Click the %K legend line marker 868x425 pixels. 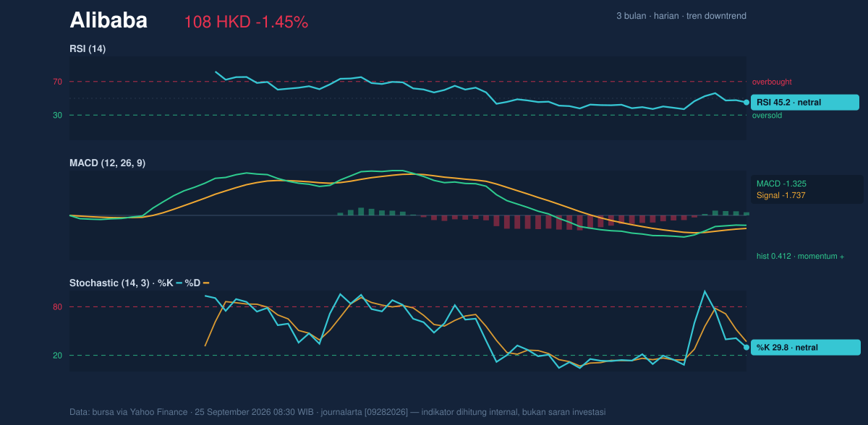tap(179, 283)
